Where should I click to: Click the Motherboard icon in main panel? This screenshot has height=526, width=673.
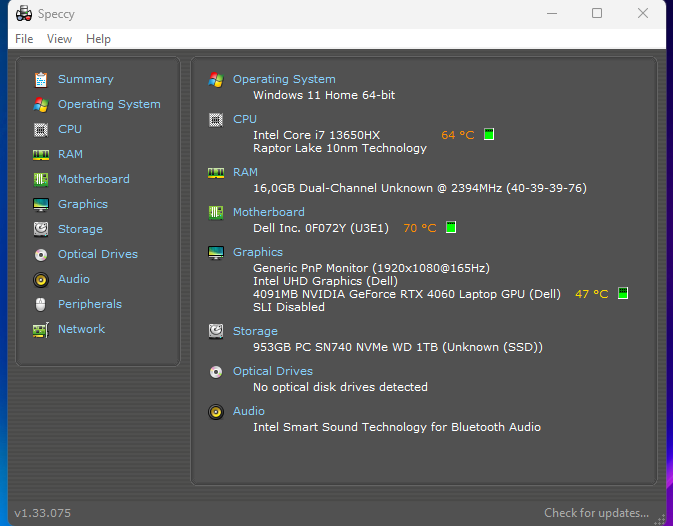point(216,212)
